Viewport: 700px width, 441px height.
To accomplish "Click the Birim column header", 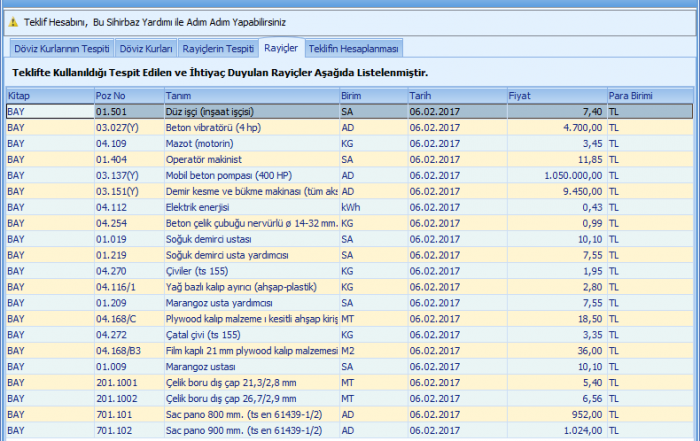I will pyautogui.click(x=371, y=96).
